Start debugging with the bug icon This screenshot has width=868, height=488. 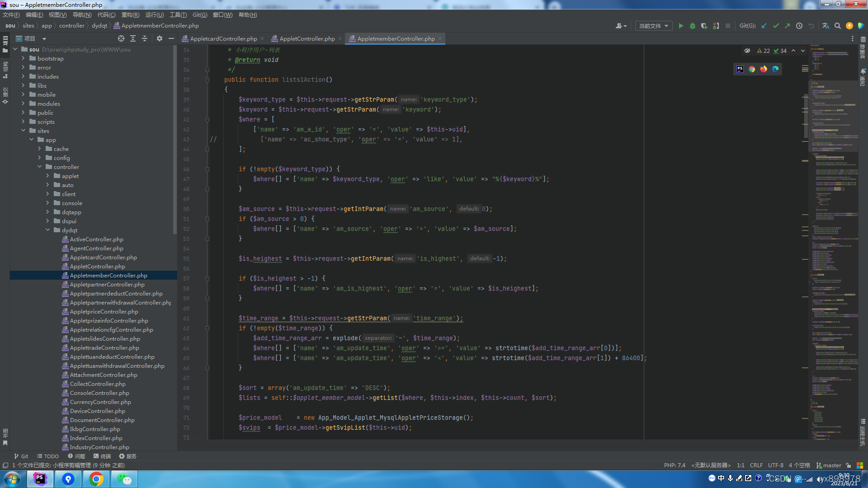tap(692, 26)
